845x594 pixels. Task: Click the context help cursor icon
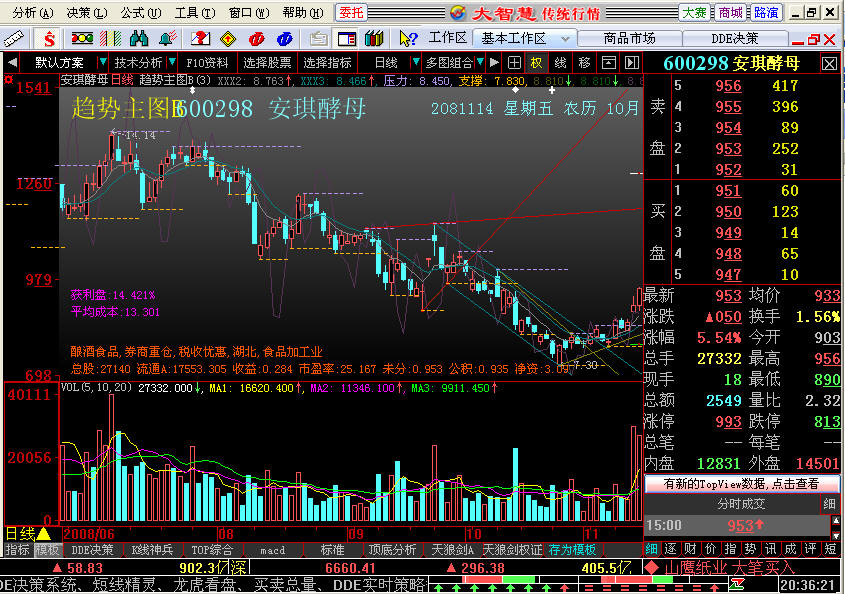tap(408, 38)
